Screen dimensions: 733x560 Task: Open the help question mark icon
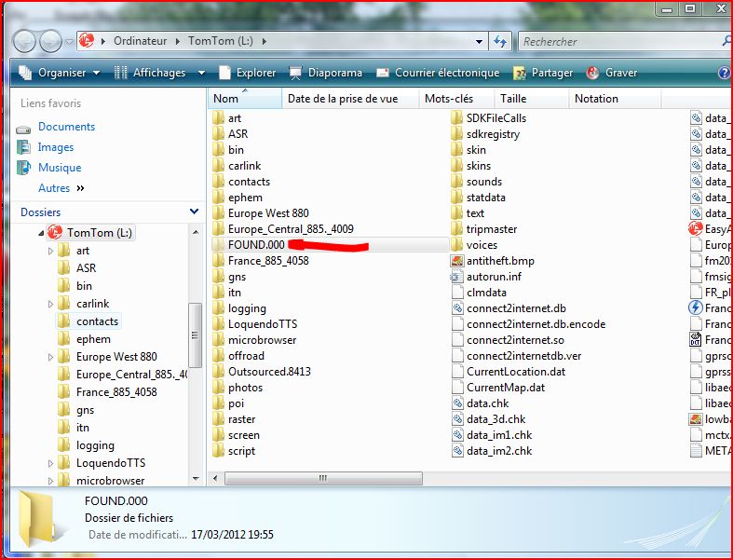coord(724,73)
